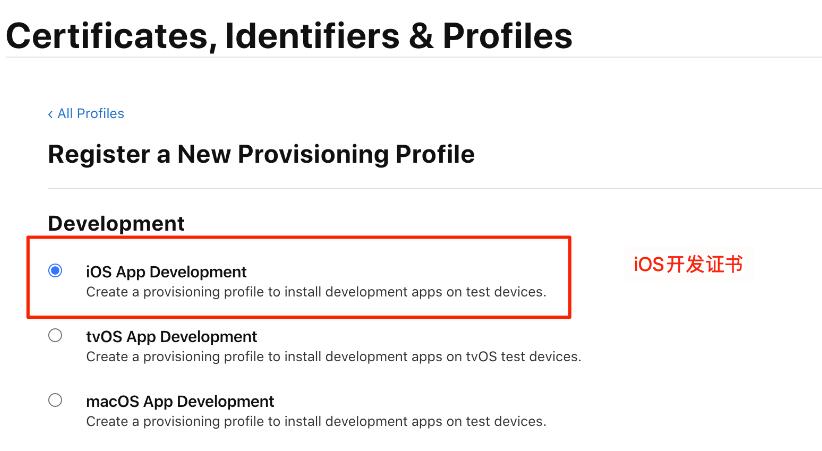
Task: Click the macOS App Development label
Action: click(180, 401)
